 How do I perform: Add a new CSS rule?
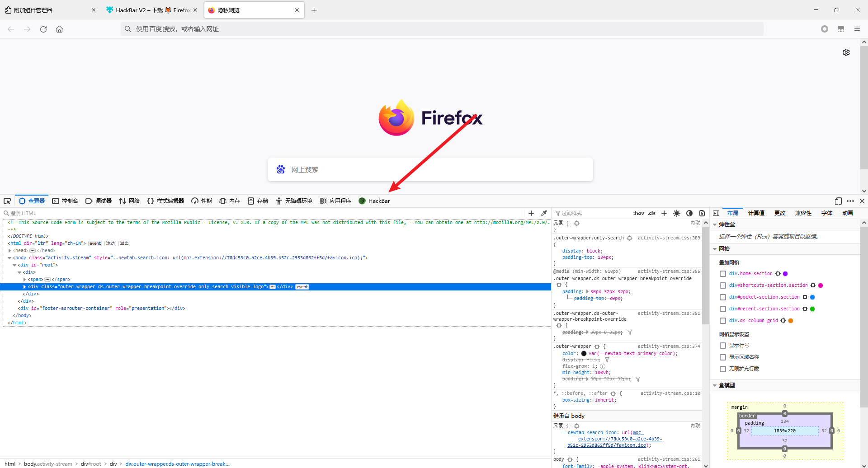(664, 213)
